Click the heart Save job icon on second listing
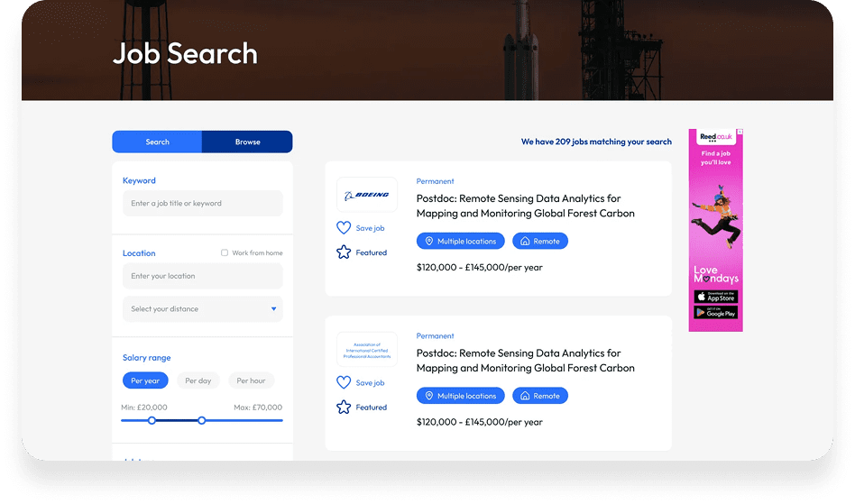This screenshot has height=504, width=855. coord(344,382)
